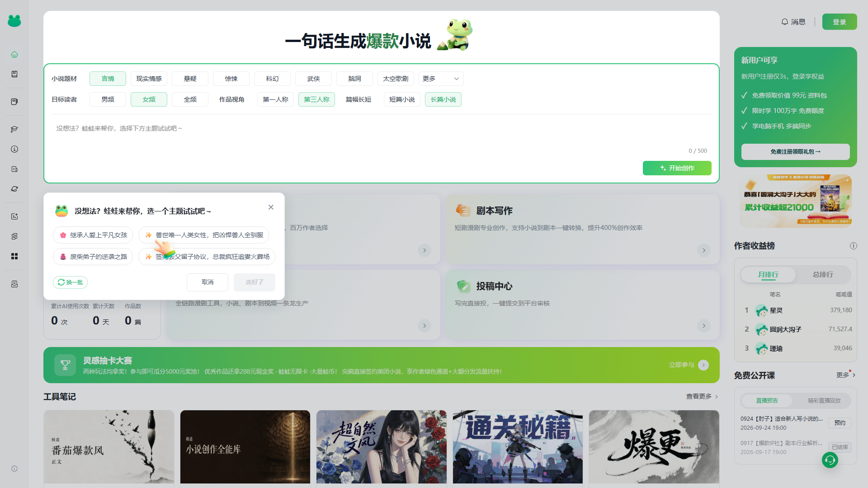
Task: Open the bookmarked book icon in sidebar
Action: coord(14,74)
